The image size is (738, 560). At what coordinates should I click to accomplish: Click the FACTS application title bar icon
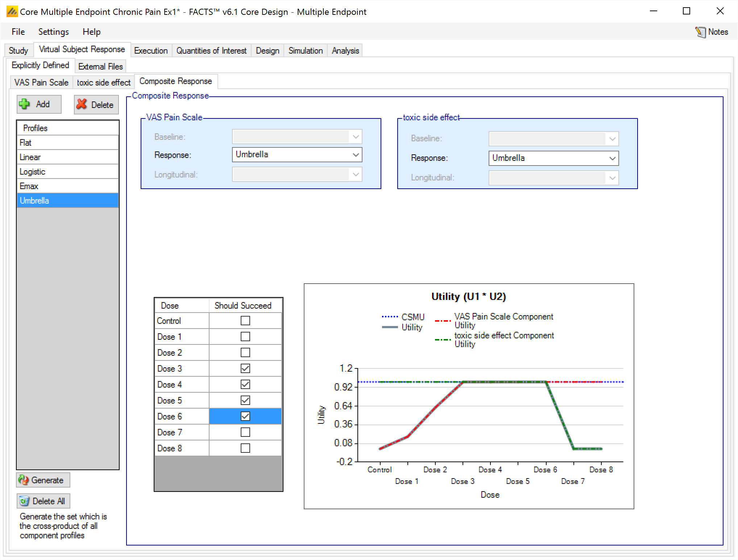[12, 12]
